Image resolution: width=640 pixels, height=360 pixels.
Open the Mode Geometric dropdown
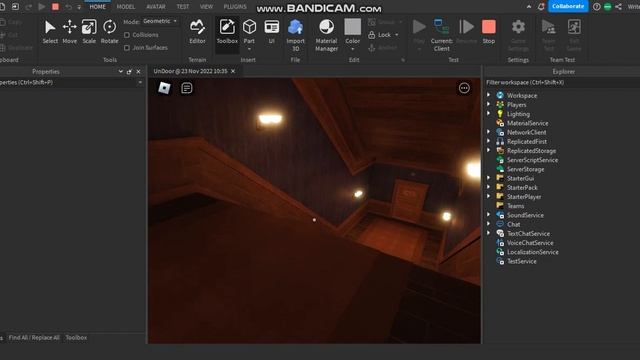pyautogui.click(x=160, y=21)
